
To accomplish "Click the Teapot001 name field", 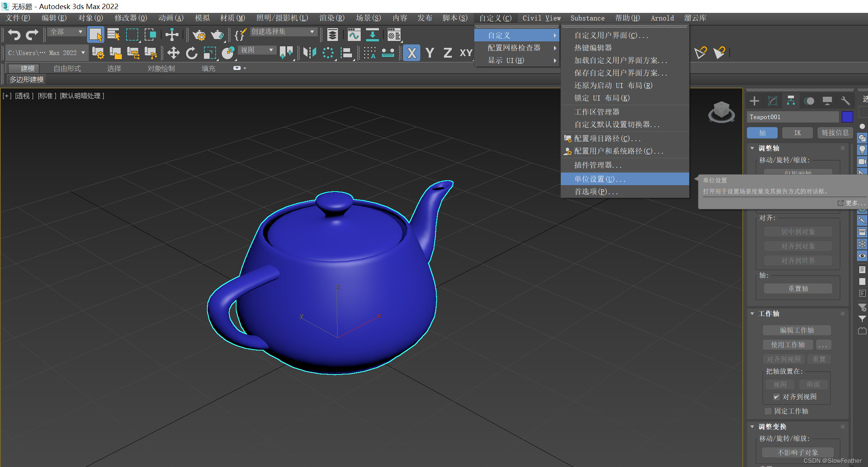I will click(x=792, y=117).
